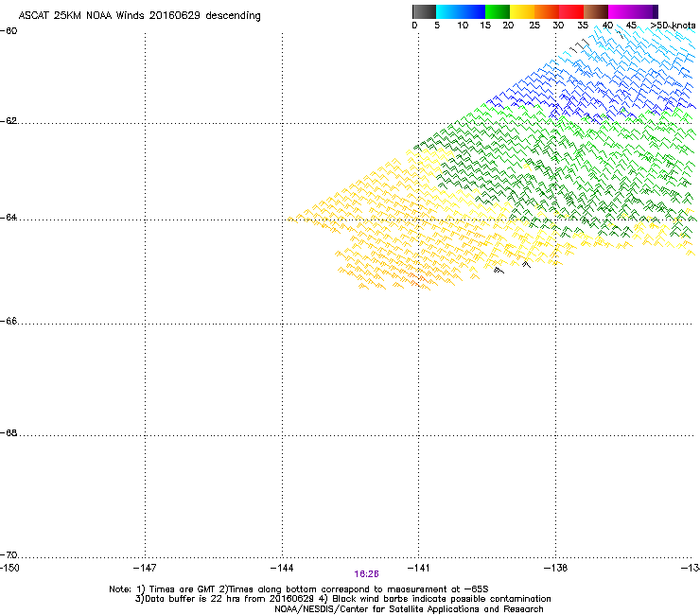
Task: Click the '-147' longitude axis label
Action: click(145, 568)
